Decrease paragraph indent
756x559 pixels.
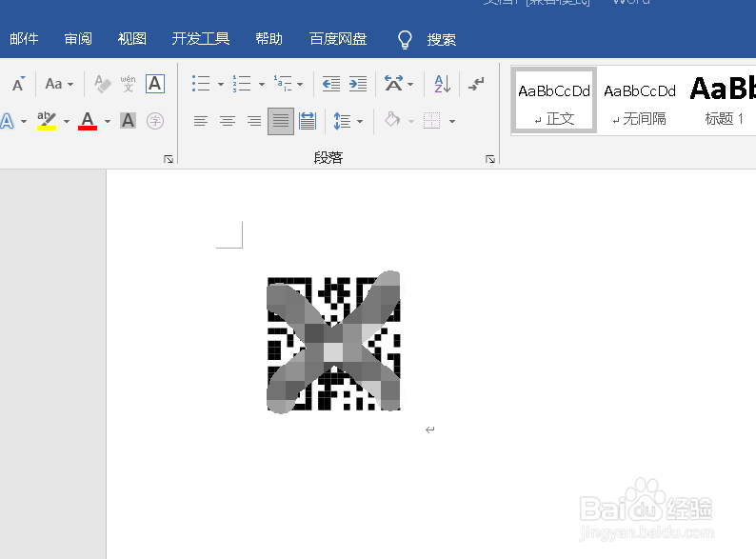pyautogui.click(x=331, y=84)
